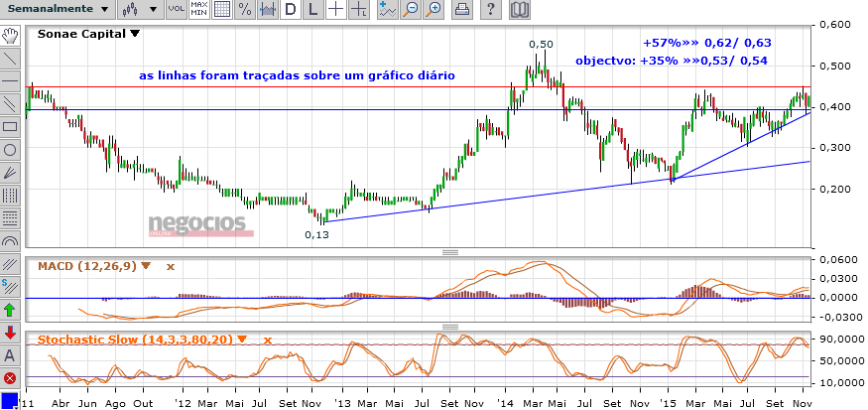
Task: Click the '14 year label on time axis
Action: [x=505, y=402]
